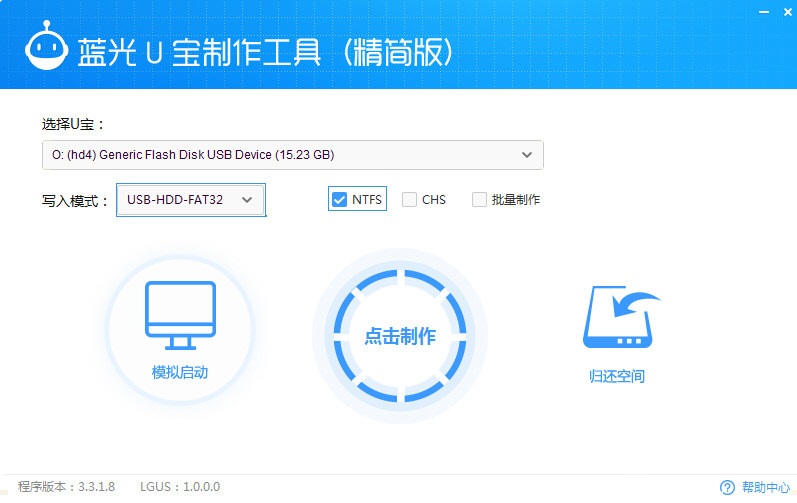Click the robot logo icon in header
797x503 pixels.
coord(46,46)
